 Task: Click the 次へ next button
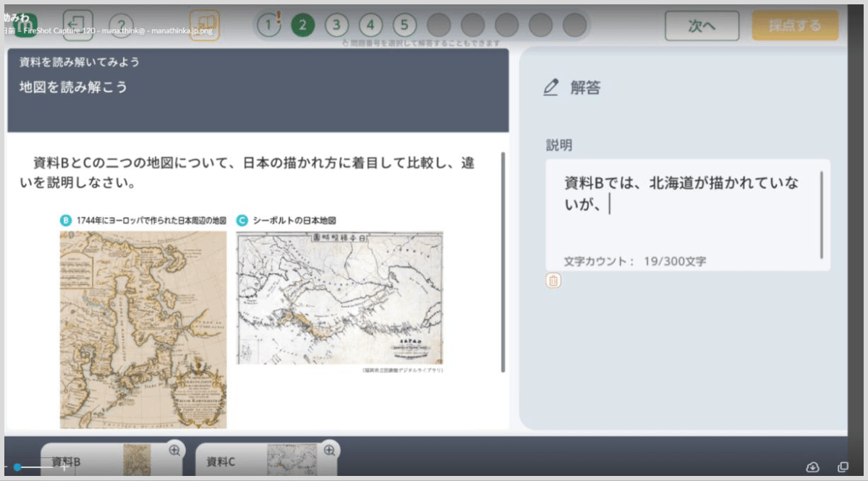[702, 26]
